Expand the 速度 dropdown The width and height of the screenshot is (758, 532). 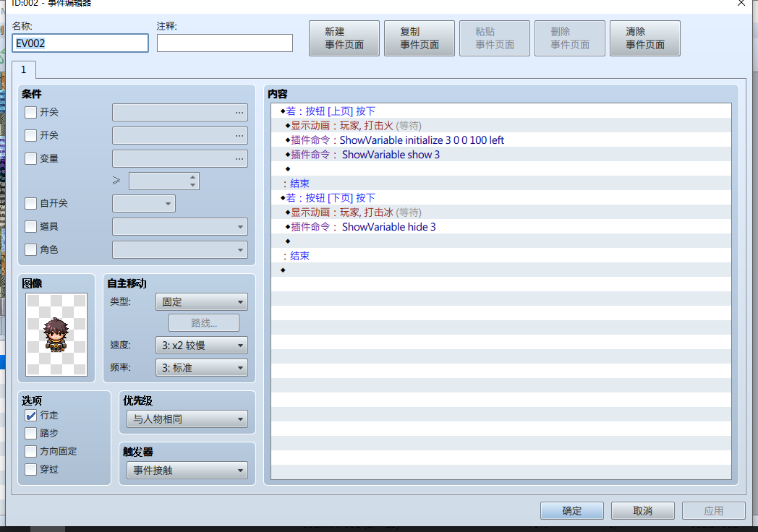[x=202, y=346]
